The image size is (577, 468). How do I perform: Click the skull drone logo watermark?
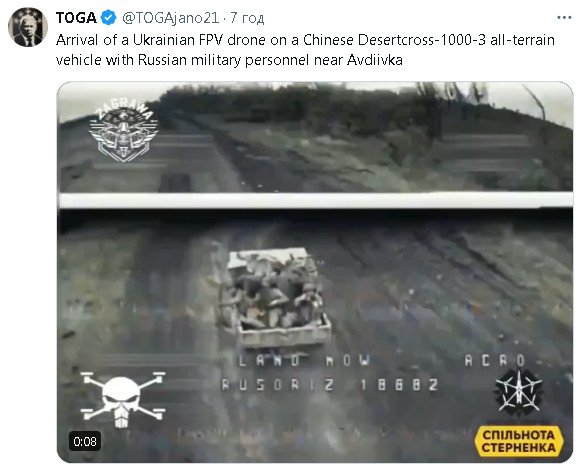(x=123, y=399)
